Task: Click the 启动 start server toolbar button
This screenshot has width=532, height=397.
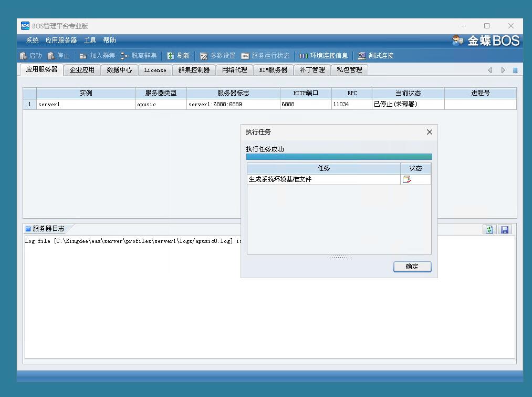Action: [30, 56]
